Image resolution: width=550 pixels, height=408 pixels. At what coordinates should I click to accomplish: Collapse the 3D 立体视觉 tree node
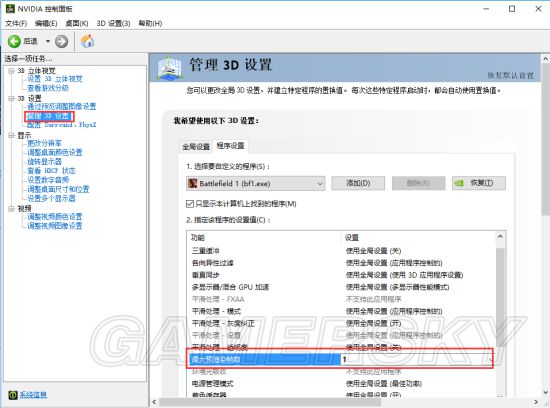[x=11, y=71]
